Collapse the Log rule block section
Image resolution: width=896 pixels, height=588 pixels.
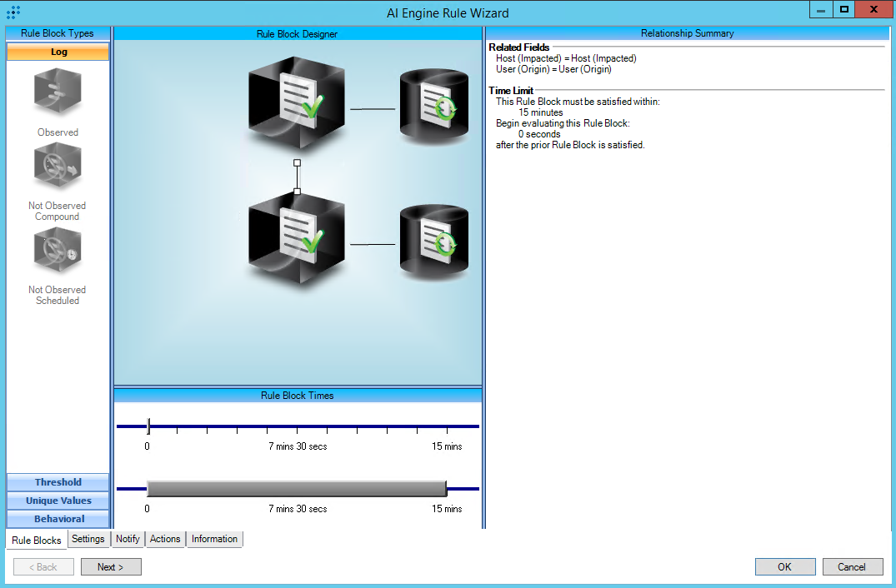(x=58, y=52)
